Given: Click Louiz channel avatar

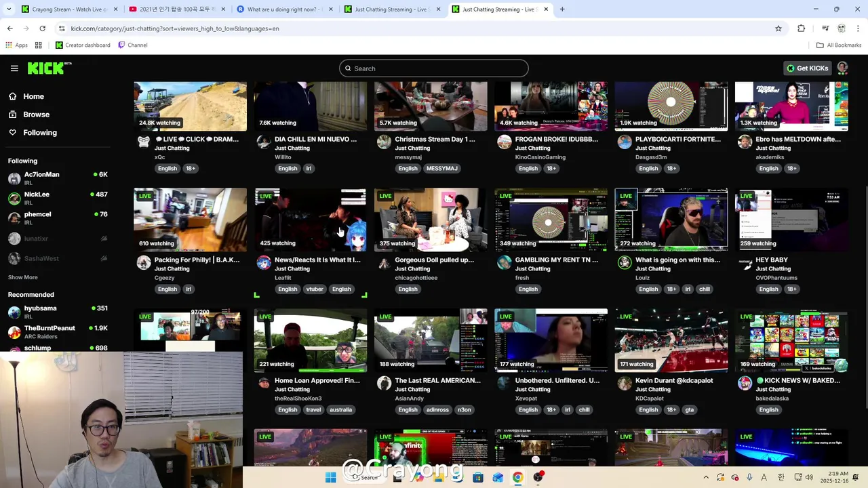Looking at the screenshot, I should tap(625, 262).
